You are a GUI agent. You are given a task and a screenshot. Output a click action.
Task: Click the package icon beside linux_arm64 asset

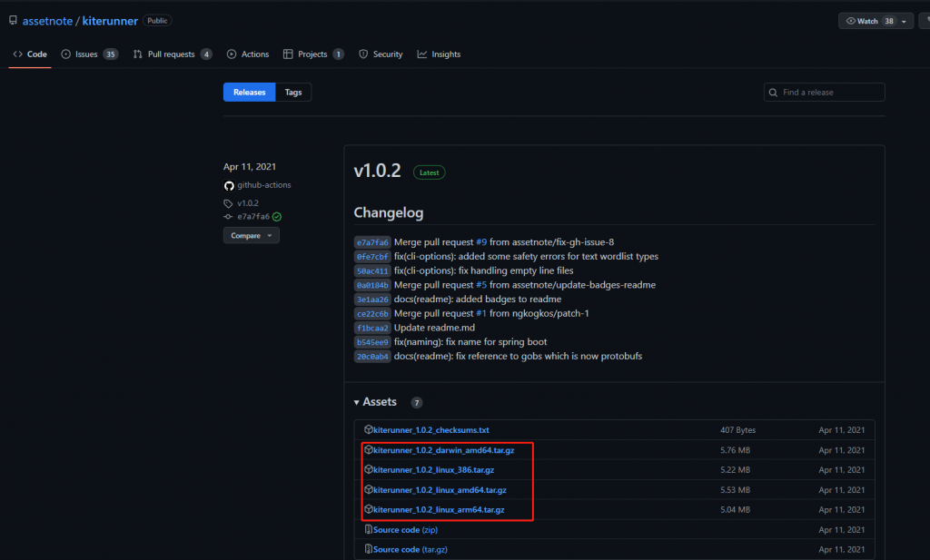369,508
